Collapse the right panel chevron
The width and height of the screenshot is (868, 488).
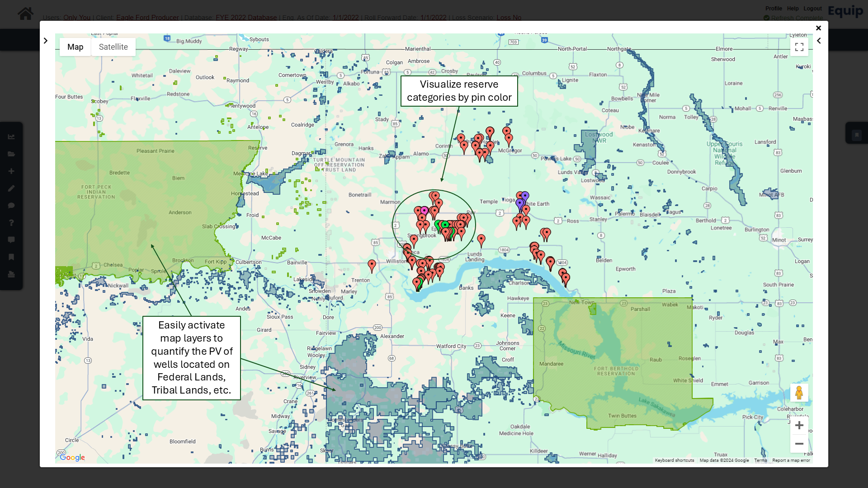click(x=819, y=41)
